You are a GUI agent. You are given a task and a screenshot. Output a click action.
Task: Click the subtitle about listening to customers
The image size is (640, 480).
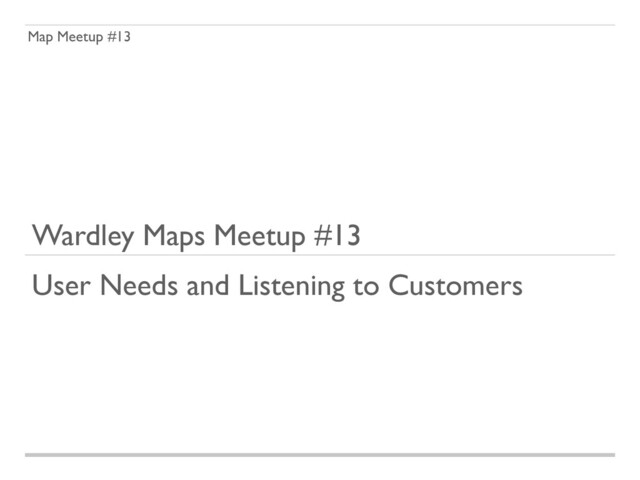pos(277,286)
